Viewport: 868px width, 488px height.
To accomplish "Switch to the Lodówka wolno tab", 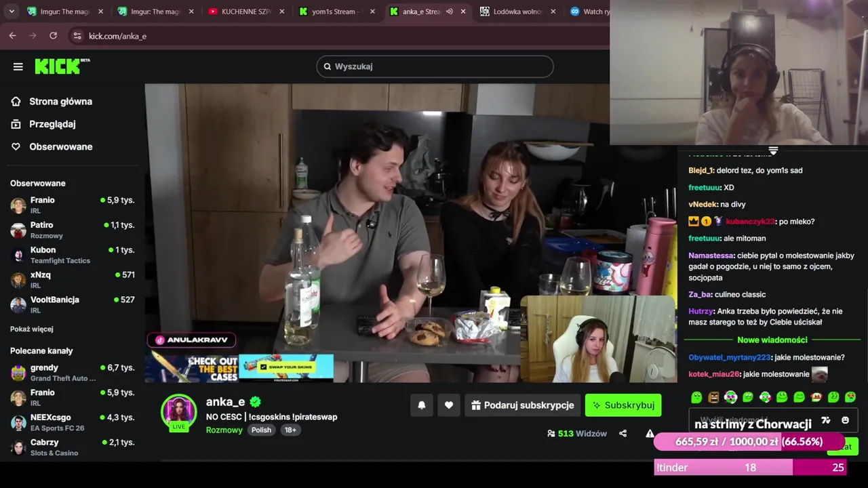I will click(518, 12).
